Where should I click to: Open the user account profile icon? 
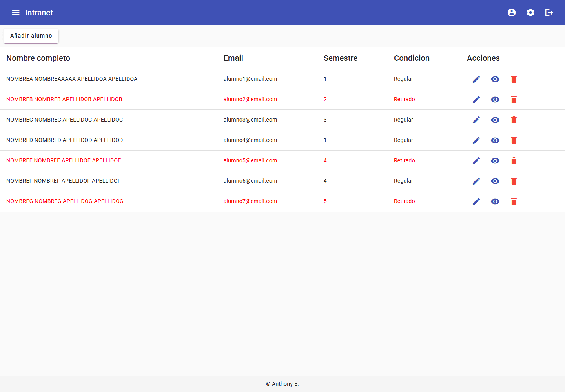512,13
